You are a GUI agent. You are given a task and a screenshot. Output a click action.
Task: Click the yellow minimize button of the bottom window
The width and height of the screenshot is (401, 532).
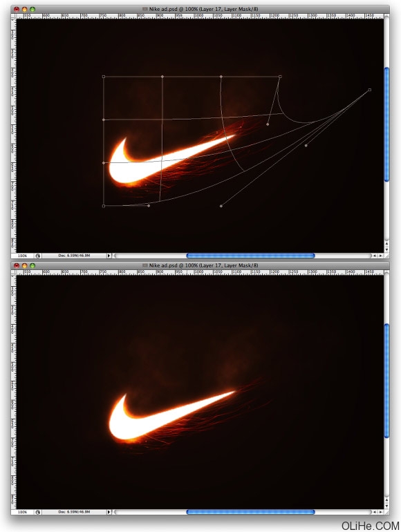click(x=24, y=266)
